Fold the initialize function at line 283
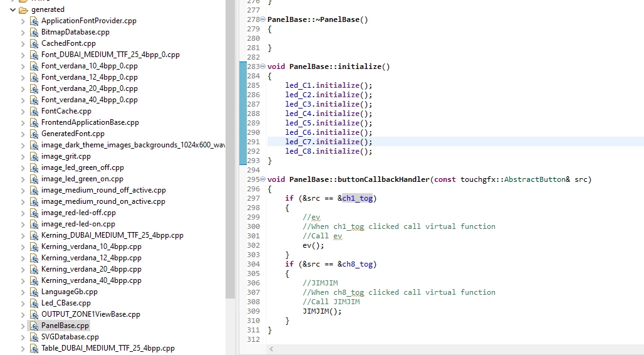644x355 pixels. click(263, 66)
